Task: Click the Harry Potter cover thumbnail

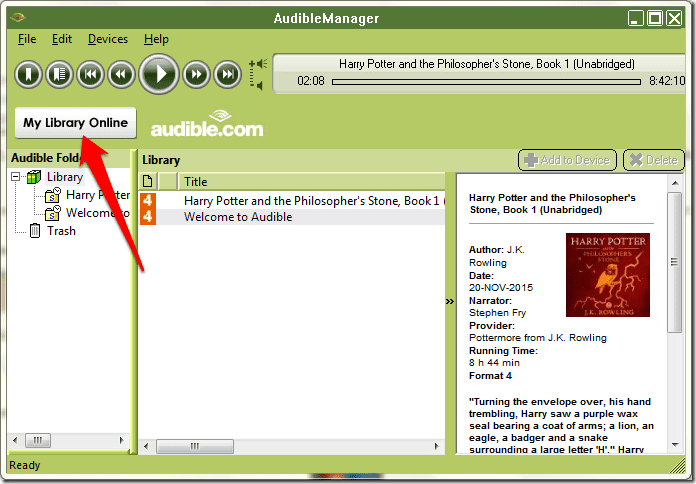Action: (608, 275)
